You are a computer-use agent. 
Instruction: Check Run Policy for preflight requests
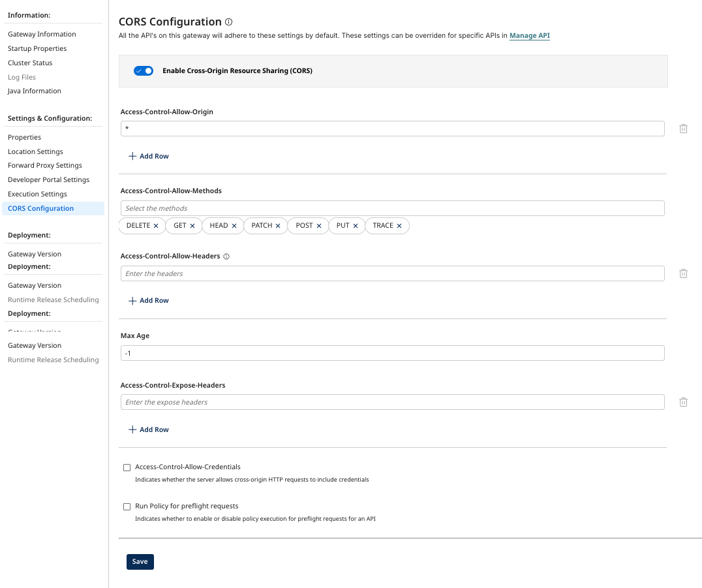127,506
